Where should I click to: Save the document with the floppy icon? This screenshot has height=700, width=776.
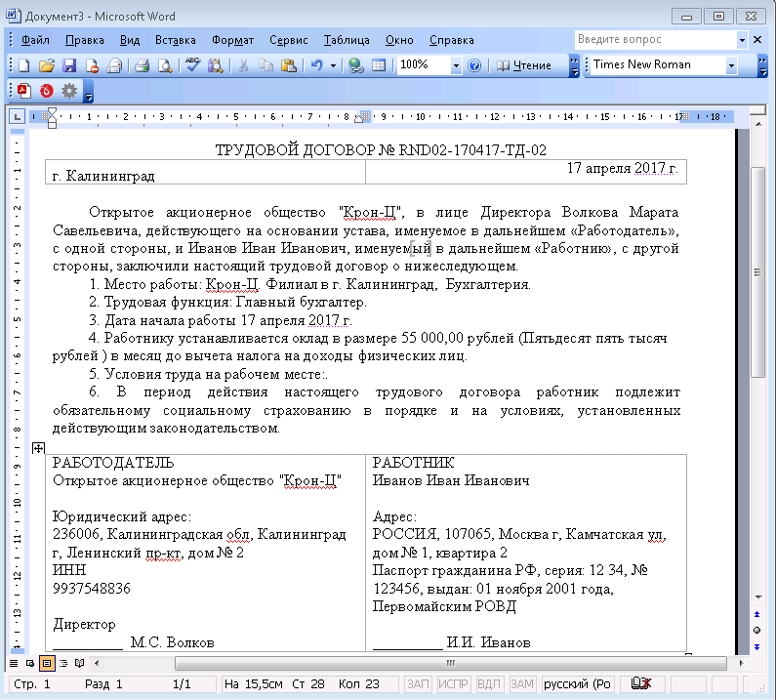click(x=69, y=65)
